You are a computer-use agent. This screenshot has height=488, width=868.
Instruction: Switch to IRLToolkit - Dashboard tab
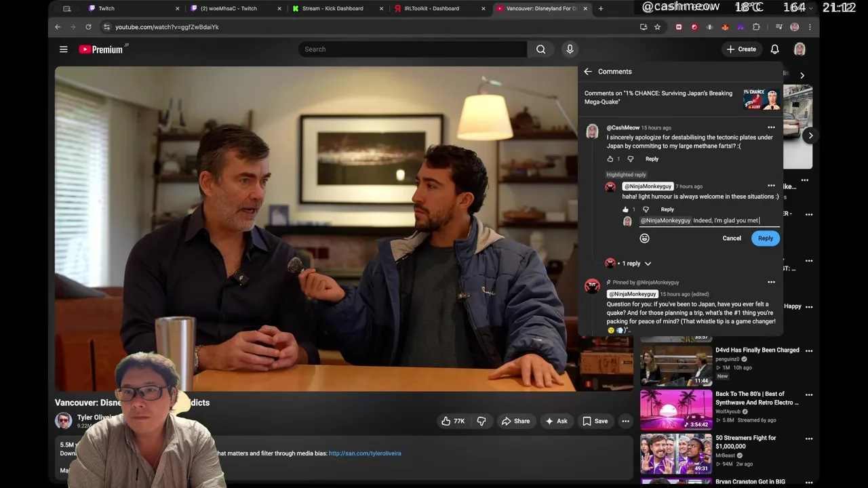[x=438, y=9]
